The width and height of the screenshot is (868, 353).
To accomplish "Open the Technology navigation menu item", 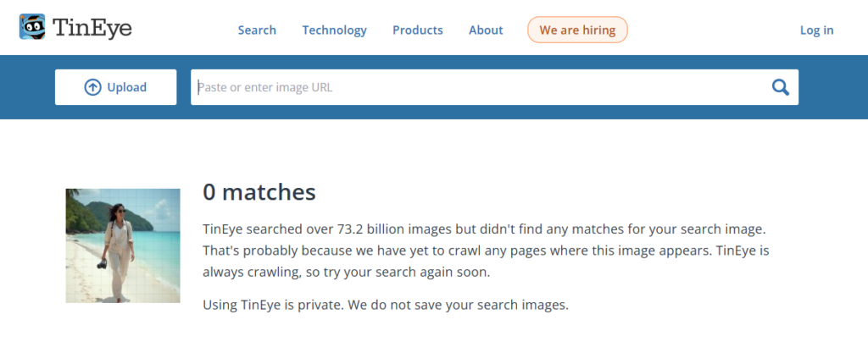I will coord(334,30).
